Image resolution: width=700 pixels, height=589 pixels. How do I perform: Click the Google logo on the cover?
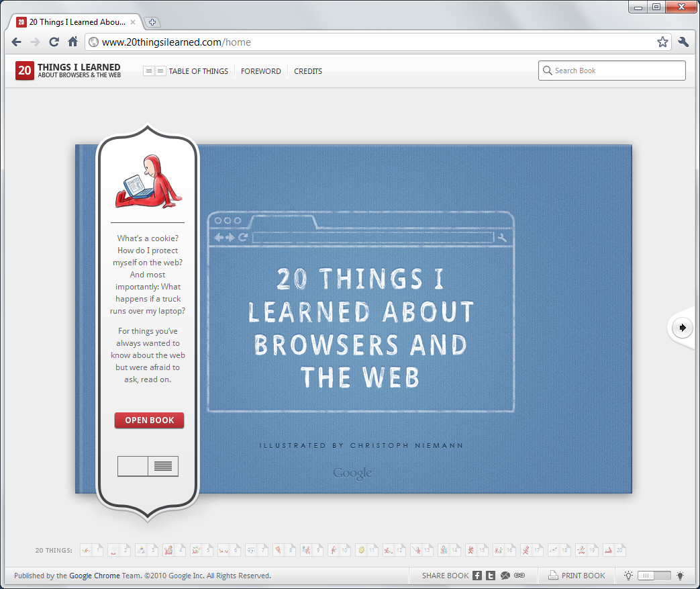point(352,473)
